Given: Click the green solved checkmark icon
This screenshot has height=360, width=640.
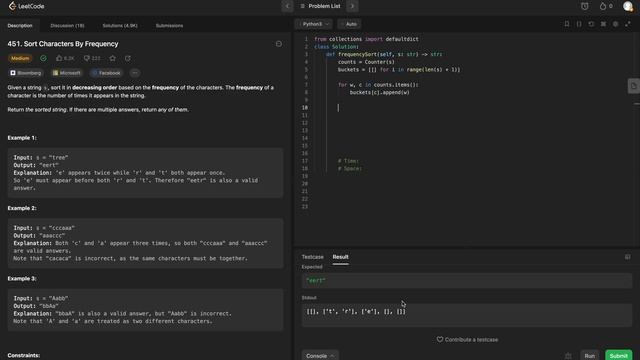Looking at the screenshot, I should coord(43,58).
